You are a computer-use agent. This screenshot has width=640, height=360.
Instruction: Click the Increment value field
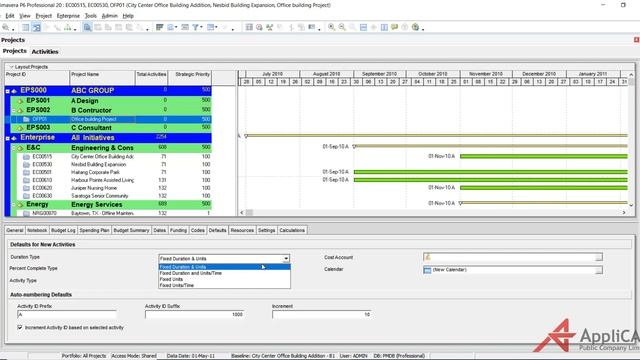322,315
